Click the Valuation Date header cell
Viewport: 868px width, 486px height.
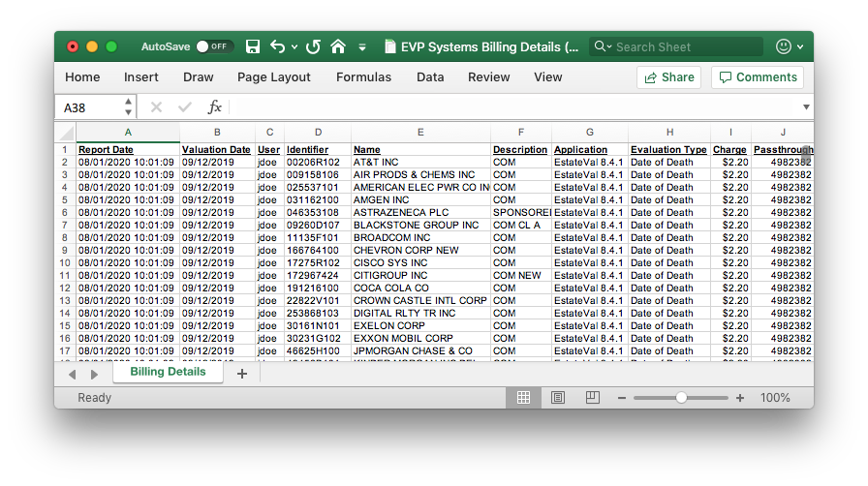pos(217,149)
